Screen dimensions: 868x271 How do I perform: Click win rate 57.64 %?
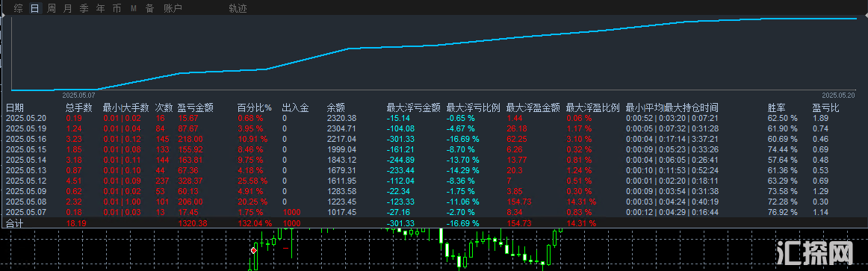tap(782, 160)
